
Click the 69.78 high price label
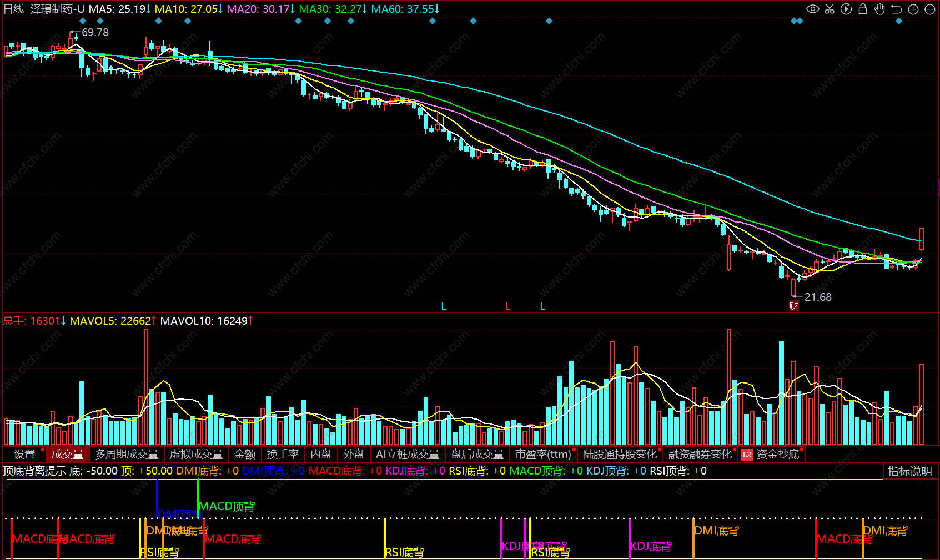(x=95, y=32)
